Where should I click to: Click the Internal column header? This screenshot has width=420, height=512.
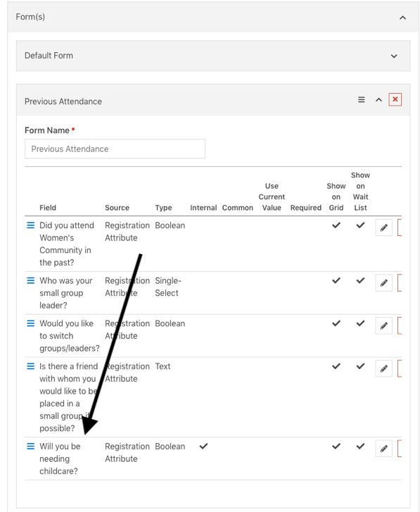click(x=203, y=208)
